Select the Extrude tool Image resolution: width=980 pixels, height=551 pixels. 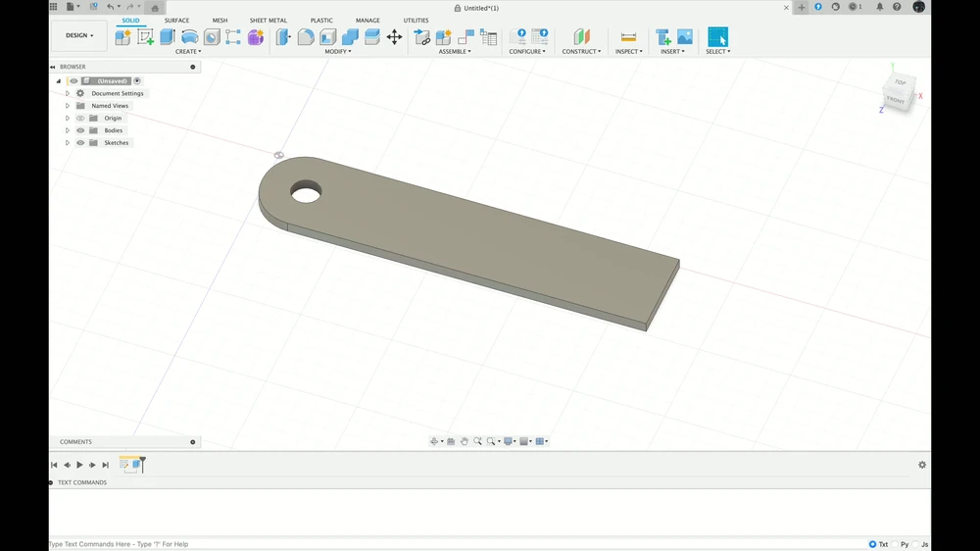pos(167,37)
